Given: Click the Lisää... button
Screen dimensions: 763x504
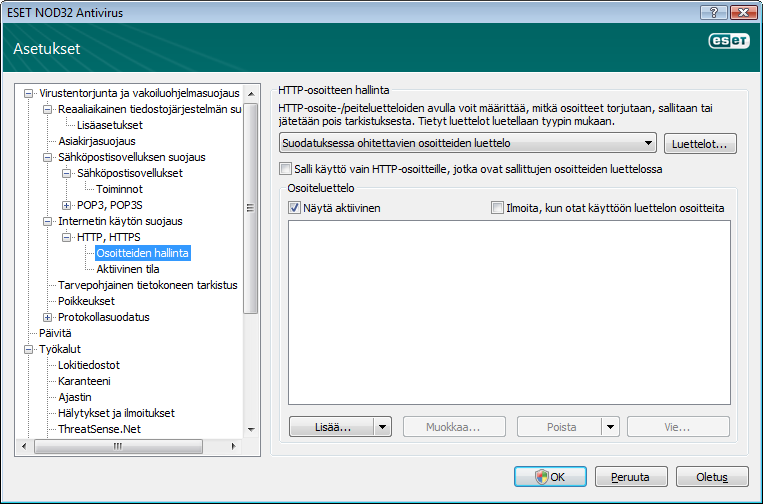Looking at the screenshot, I should [x=332, y=427].
